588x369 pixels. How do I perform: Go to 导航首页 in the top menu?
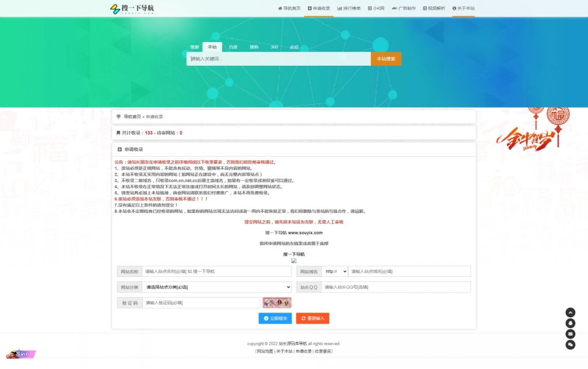point(289,9)
